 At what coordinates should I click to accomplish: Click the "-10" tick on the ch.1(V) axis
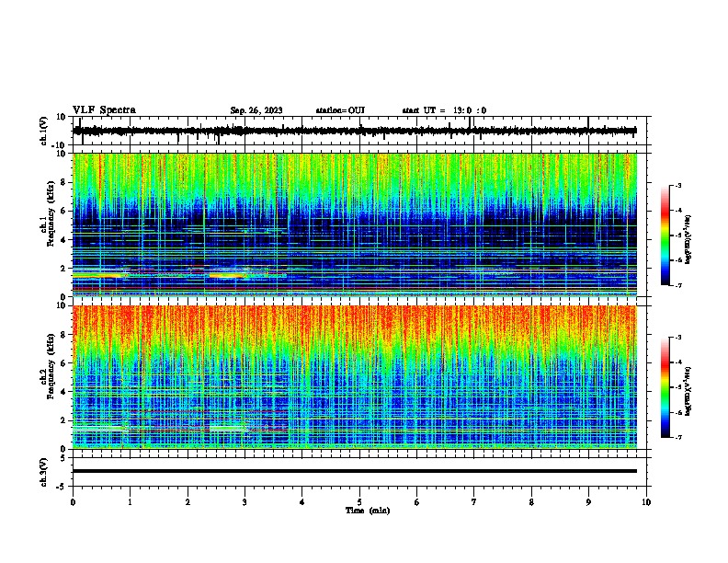pyautogui.click(x=60, y=145)
